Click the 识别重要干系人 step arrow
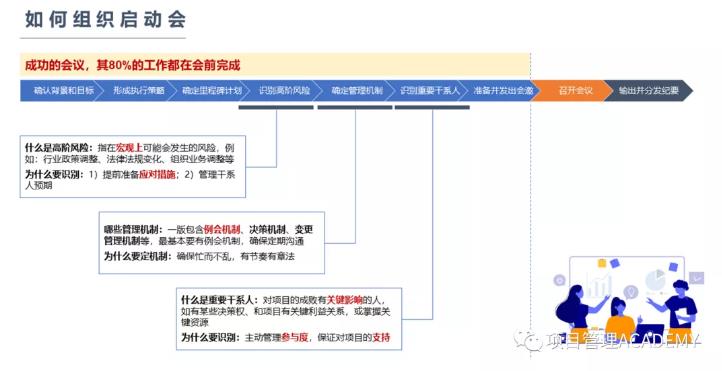 [x=429, y=90]
